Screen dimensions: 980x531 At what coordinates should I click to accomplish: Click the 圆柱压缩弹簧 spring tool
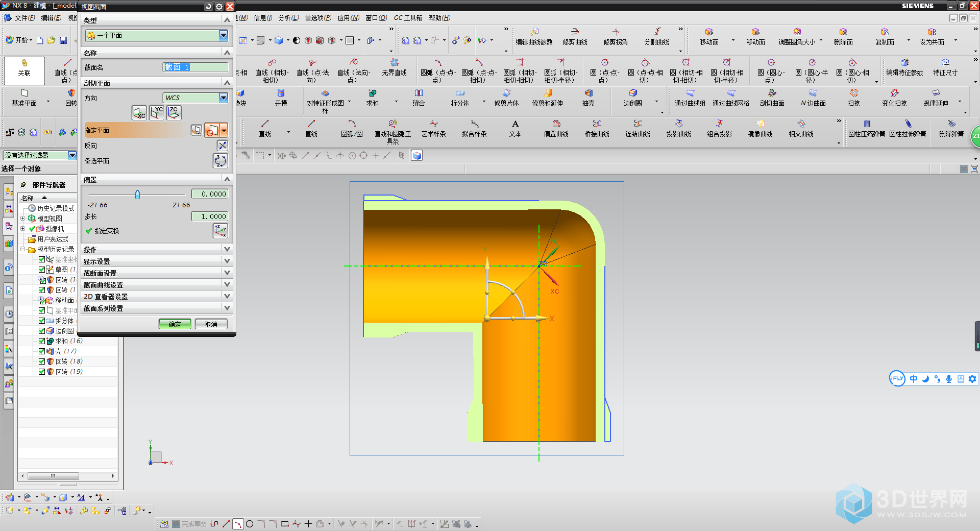coord(867,128)
